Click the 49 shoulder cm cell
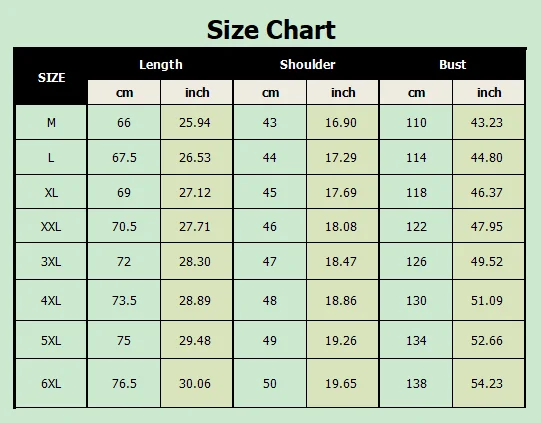 click(x=270, y=341)
